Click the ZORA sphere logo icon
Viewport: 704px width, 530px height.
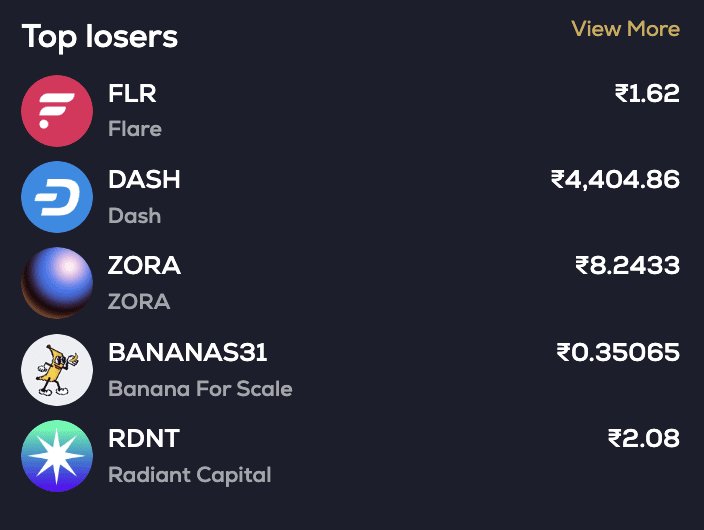click(57, 283)
